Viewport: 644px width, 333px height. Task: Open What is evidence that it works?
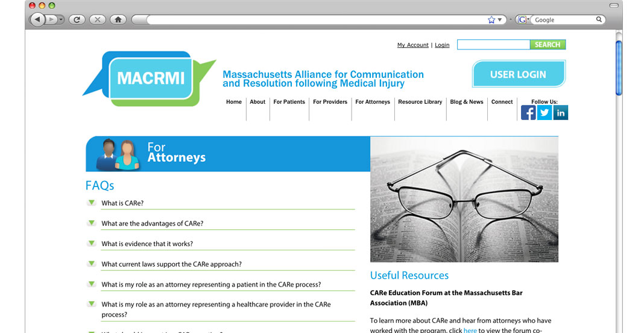[147, 244]
